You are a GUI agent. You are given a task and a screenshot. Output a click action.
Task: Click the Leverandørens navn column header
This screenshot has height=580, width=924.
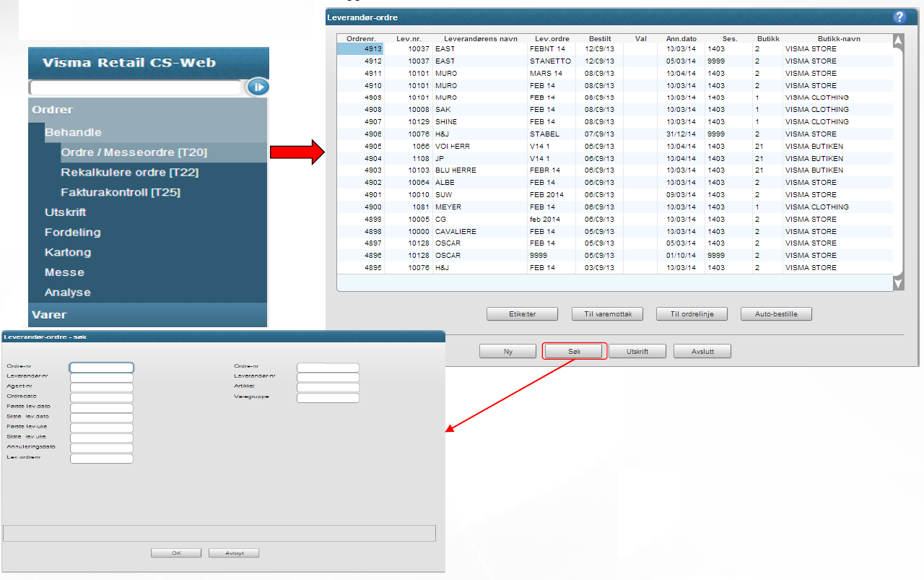click(480, 39)
